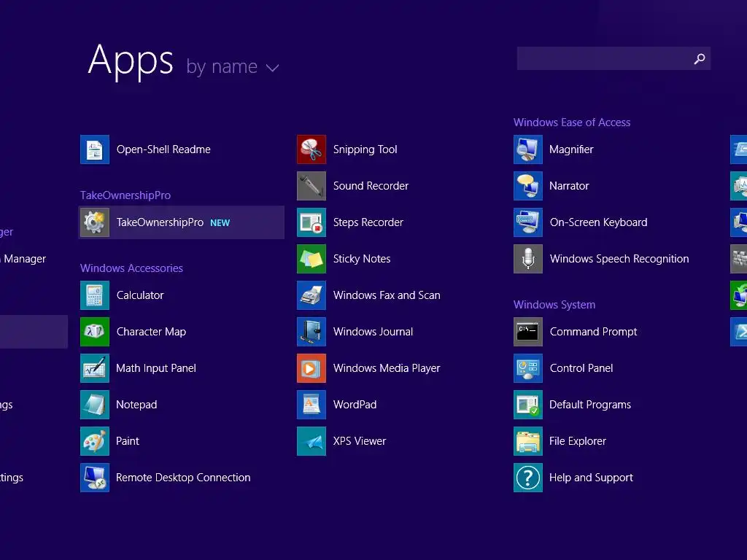Click the On-Screen Keyboard icon
This screenshot has width=747, height=560.
tap(528, 222)
